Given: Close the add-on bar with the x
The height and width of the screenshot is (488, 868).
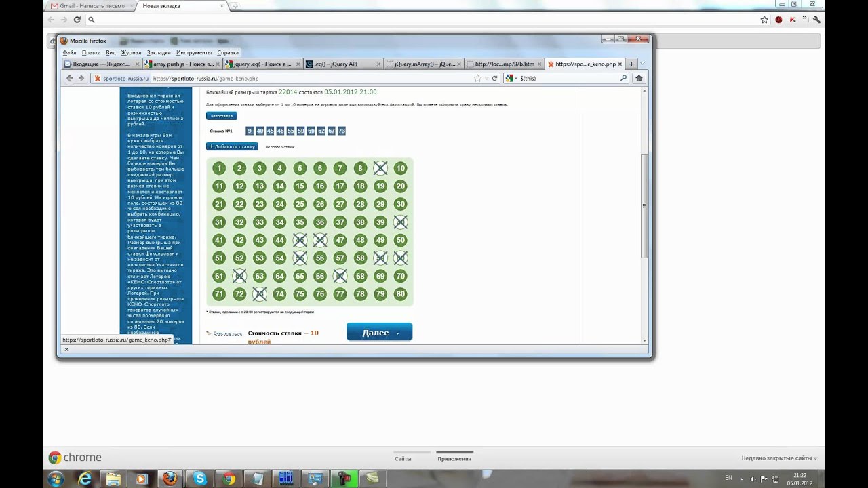Looking at the screenshot, I should pyautogui.click(x=66, y=349).
